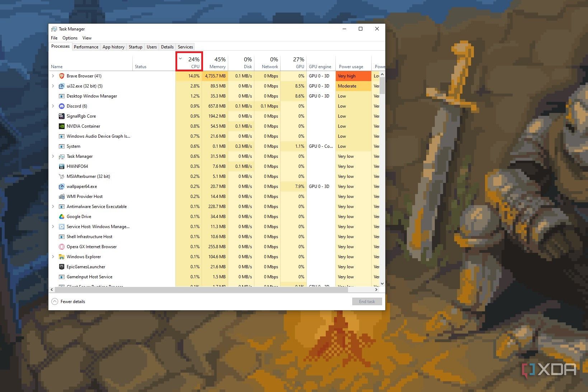Viewport: 588px width, 392px height.
Task: Go to the Services tab
Action: click(x=185, y=47)
